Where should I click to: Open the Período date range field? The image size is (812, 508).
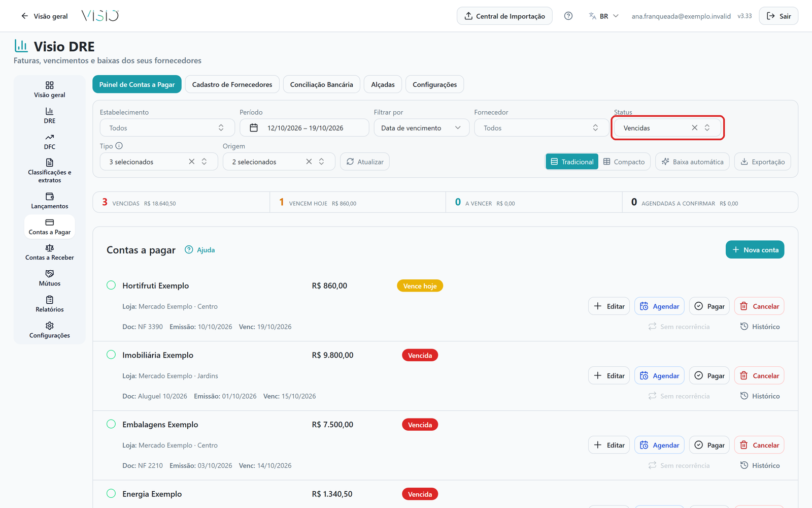click(304, 128)
